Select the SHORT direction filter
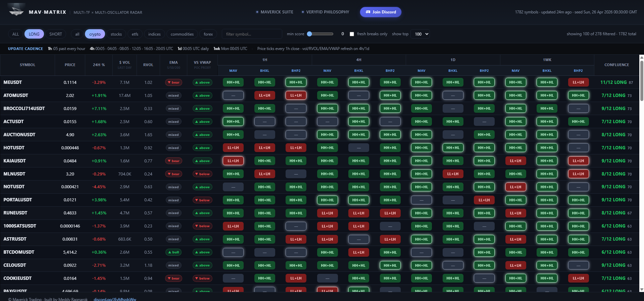The height and width of the screenshot is (301, 644). (56, 34)
